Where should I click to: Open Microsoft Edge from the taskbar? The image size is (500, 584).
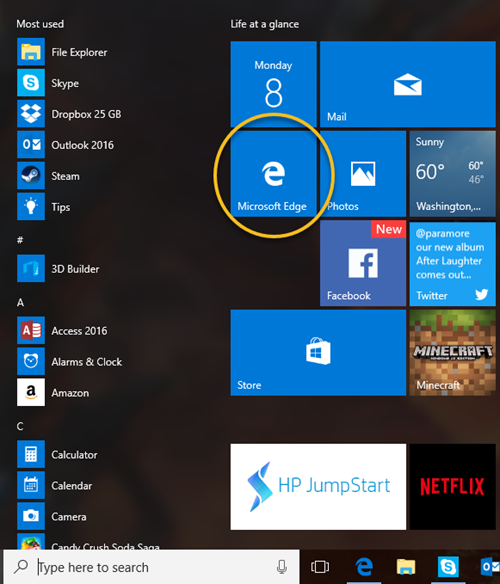[364, 567]
